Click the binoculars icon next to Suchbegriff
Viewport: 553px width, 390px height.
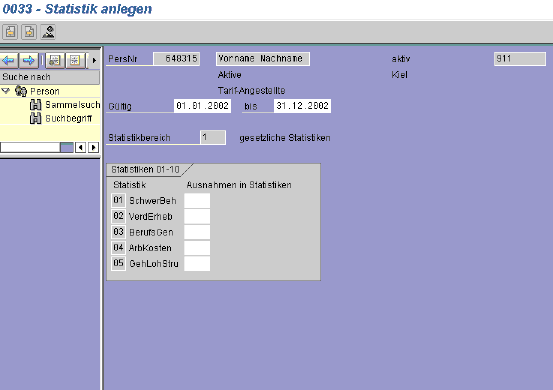(x=35, y=118)
